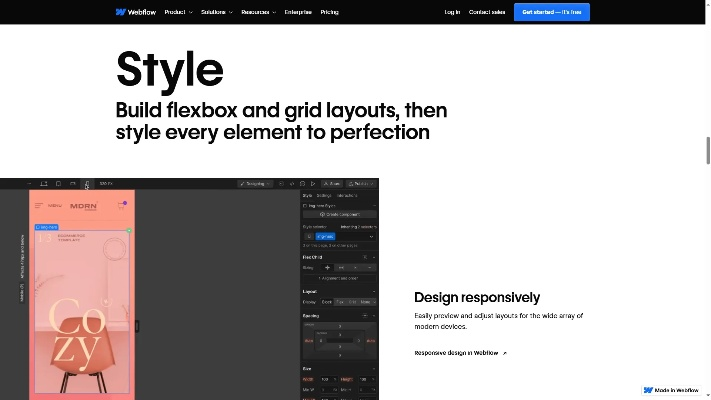Open the Responsive design in Webflow link

click(x=460, y=353)
